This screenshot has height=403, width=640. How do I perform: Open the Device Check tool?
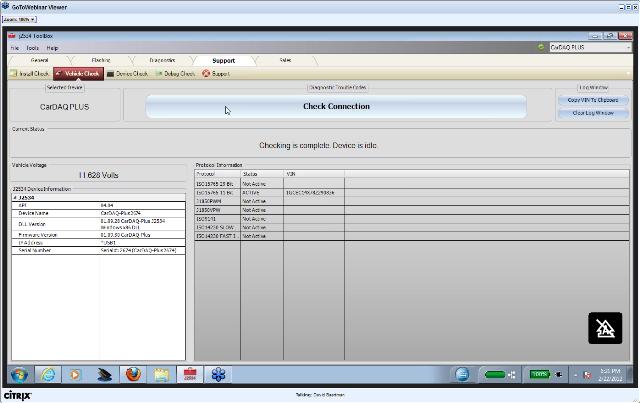coord(127,73)
